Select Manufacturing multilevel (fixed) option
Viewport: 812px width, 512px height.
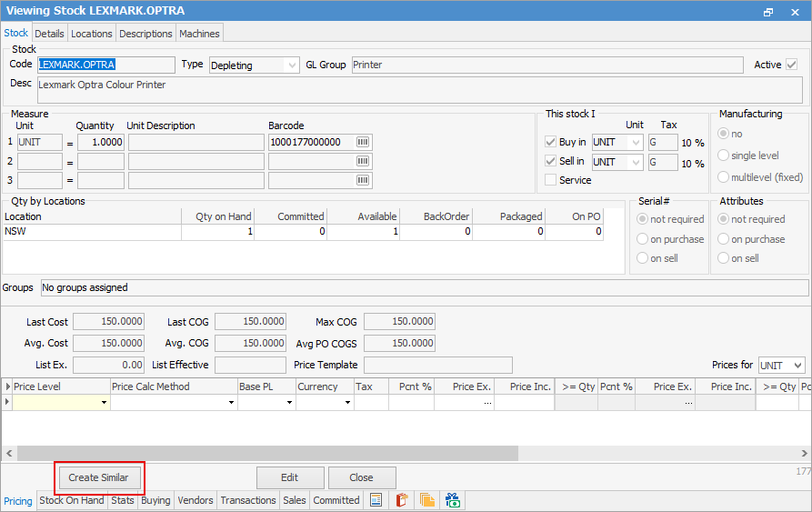(724, 177)
